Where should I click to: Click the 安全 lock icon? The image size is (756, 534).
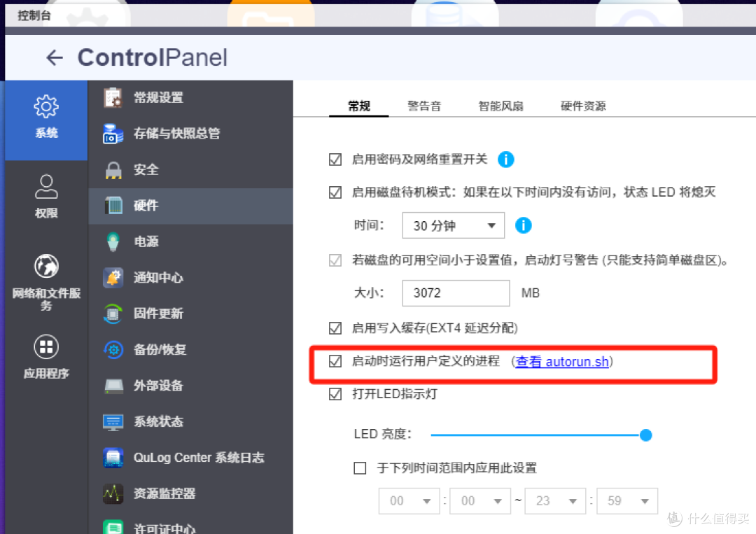pyautogui.click(x=113, y=169)
